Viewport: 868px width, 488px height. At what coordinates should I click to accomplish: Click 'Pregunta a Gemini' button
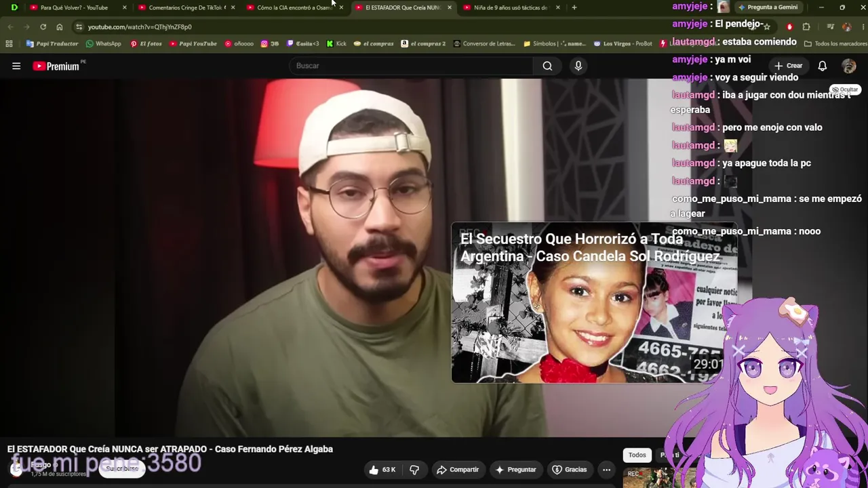click(x=768, y=7)
